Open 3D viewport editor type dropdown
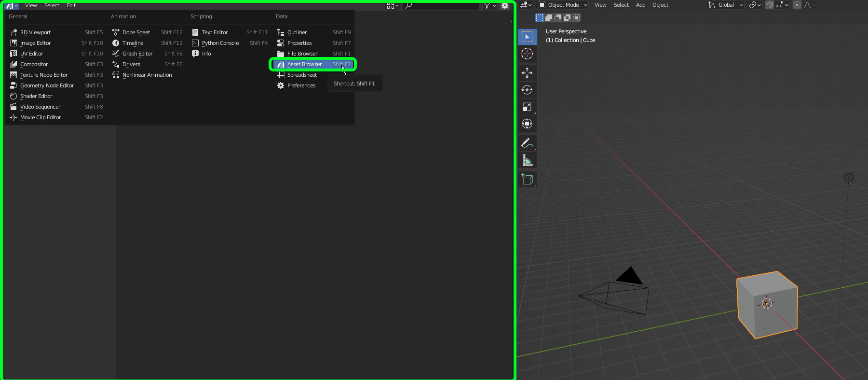The width and height of the screenshot is (868, 380). click(526, 5)
